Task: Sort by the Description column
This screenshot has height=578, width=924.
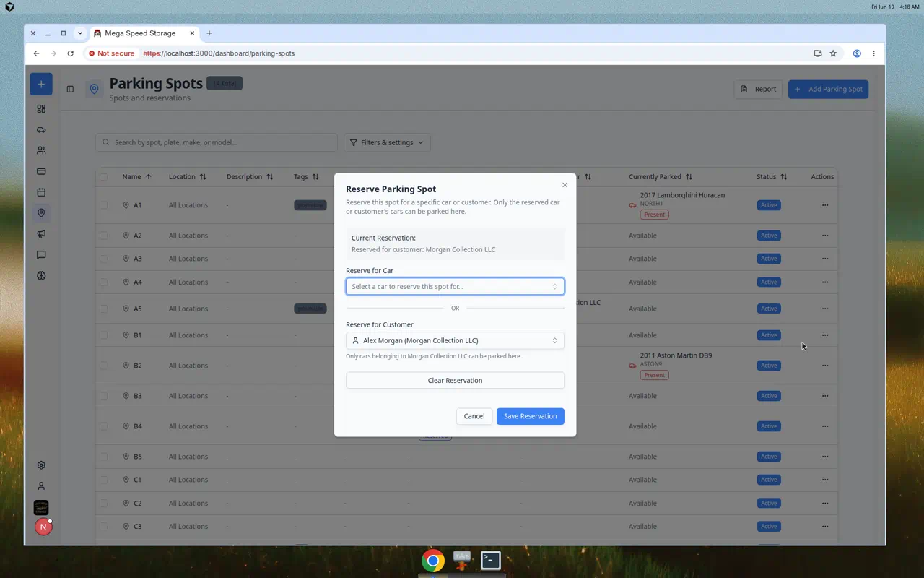Action: pos(250,177)
